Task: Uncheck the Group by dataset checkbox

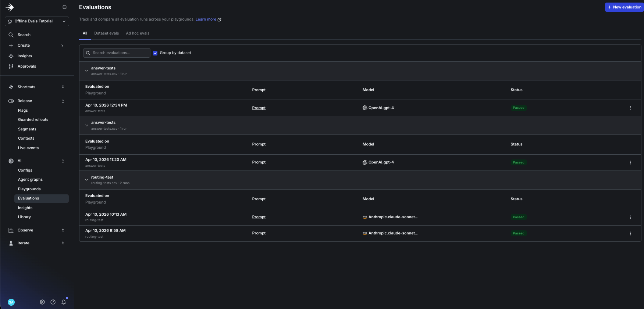Action: 155,53
